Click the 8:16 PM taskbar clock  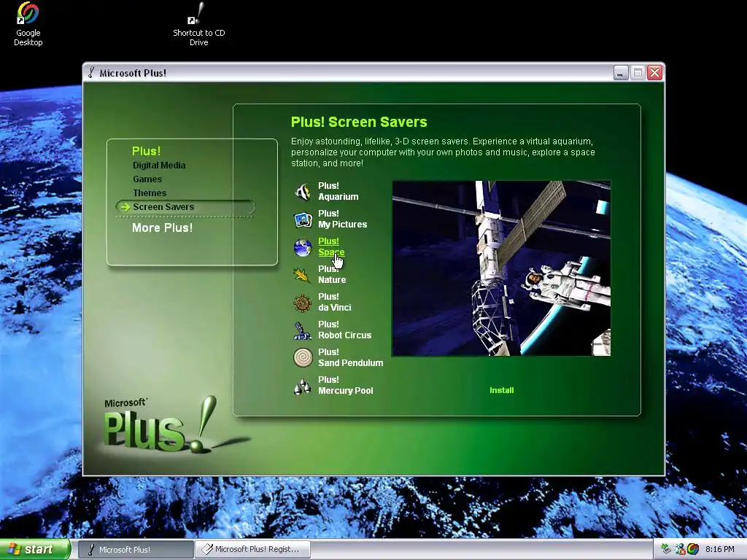pos(719,549)
